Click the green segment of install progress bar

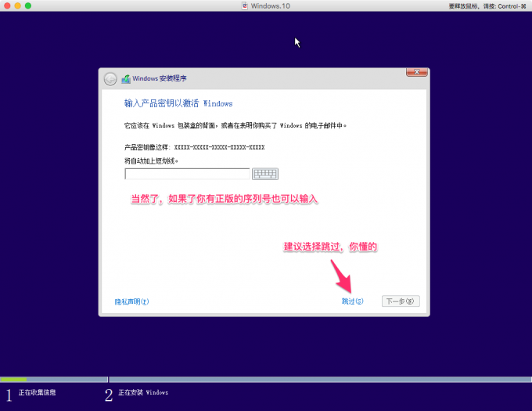tap(13, 380)
